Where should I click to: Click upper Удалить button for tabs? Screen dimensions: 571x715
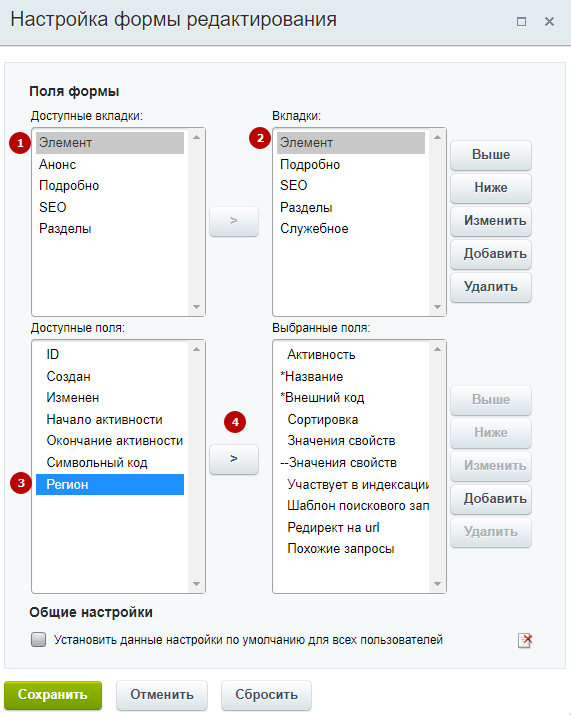click(491, 287)
